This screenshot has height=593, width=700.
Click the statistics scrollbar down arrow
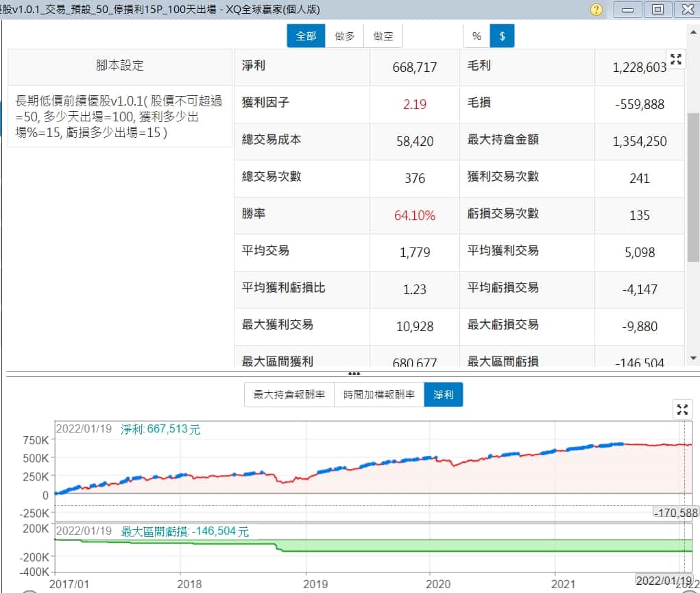[x=693, y=357]
